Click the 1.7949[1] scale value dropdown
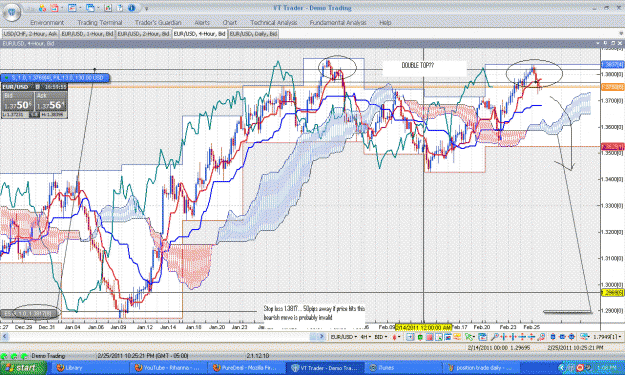 [x=607, y=337]
